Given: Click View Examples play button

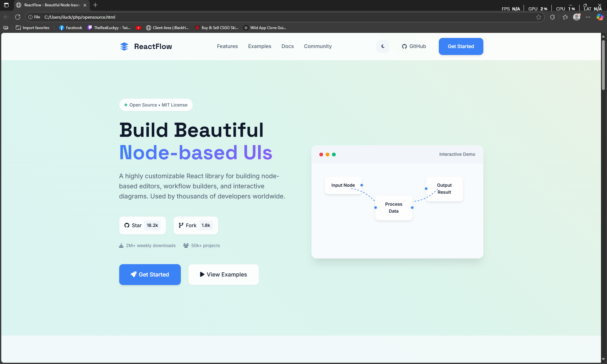Looking at the screenshot, I should click(x=224, y=275).
